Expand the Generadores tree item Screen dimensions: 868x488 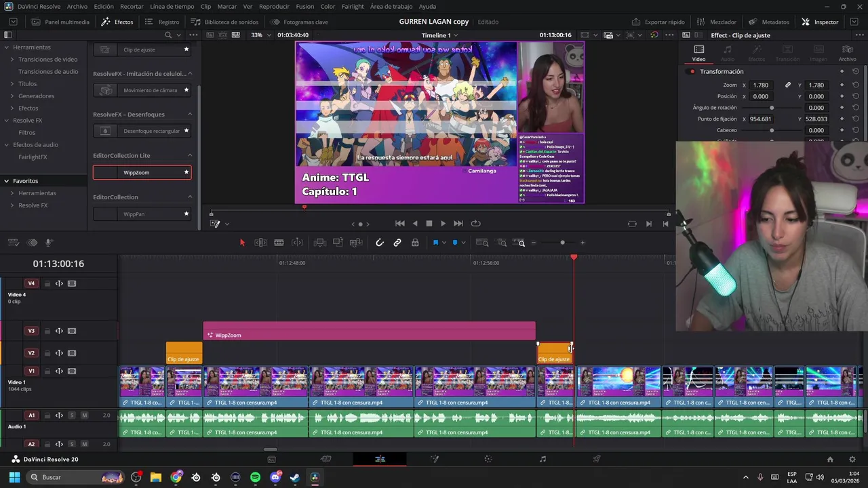pyautogui.click(x=12, y=96)
